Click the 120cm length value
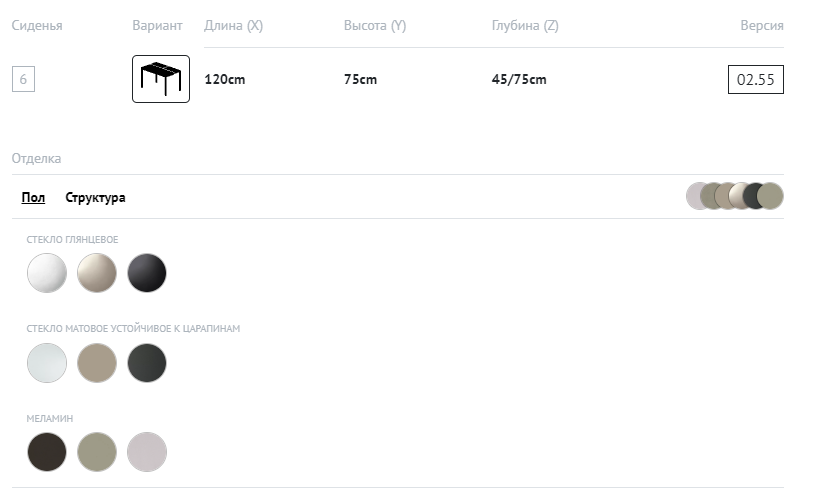Viewport: 829px width, 498px height. click(x=225, y=80)
